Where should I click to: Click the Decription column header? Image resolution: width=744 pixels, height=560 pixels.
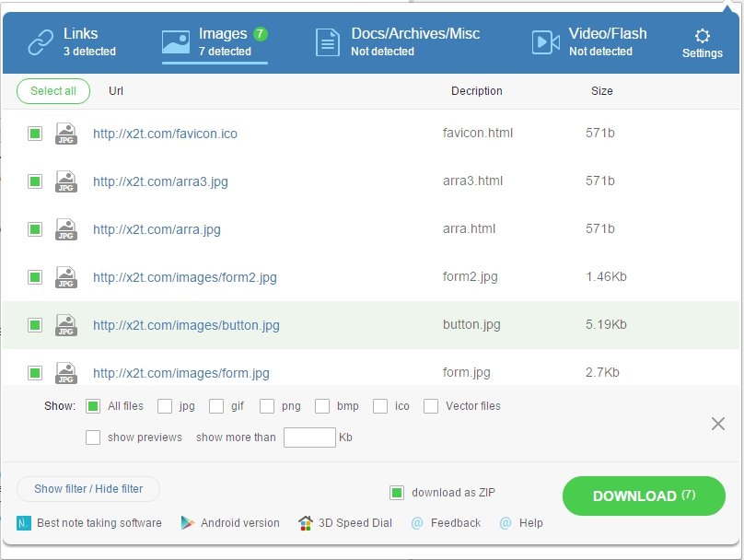coord(476,91)
